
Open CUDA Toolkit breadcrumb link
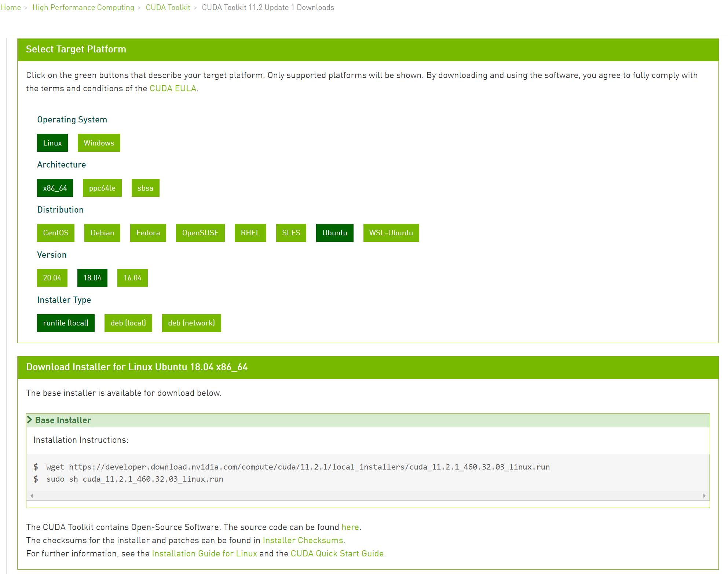(x=168, y=7)
